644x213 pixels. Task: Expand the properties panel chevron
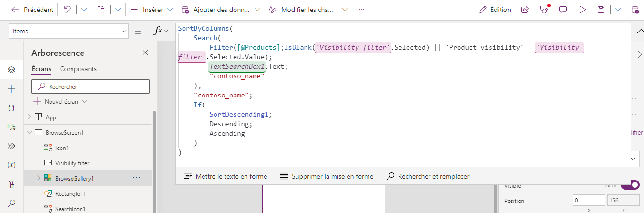[639, 55]
